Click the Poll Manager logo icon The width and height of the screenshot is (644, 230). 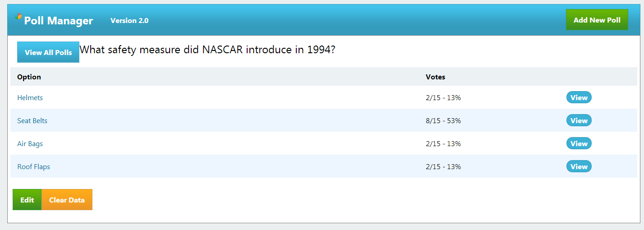[x=18, y=16]
